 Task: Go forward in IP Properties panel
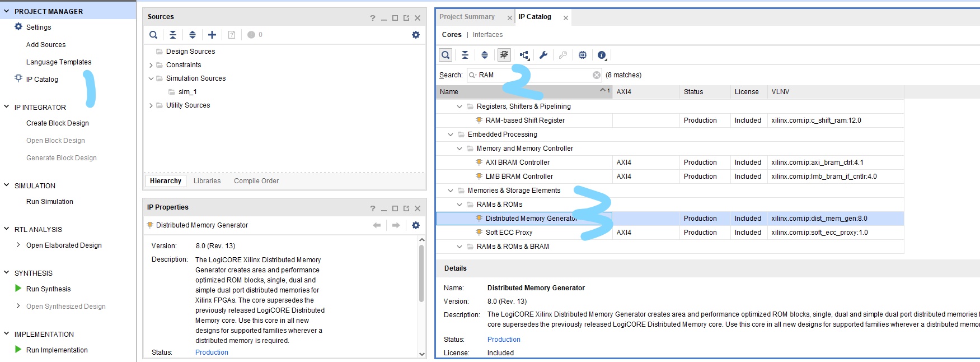click(x=396, y=225)
